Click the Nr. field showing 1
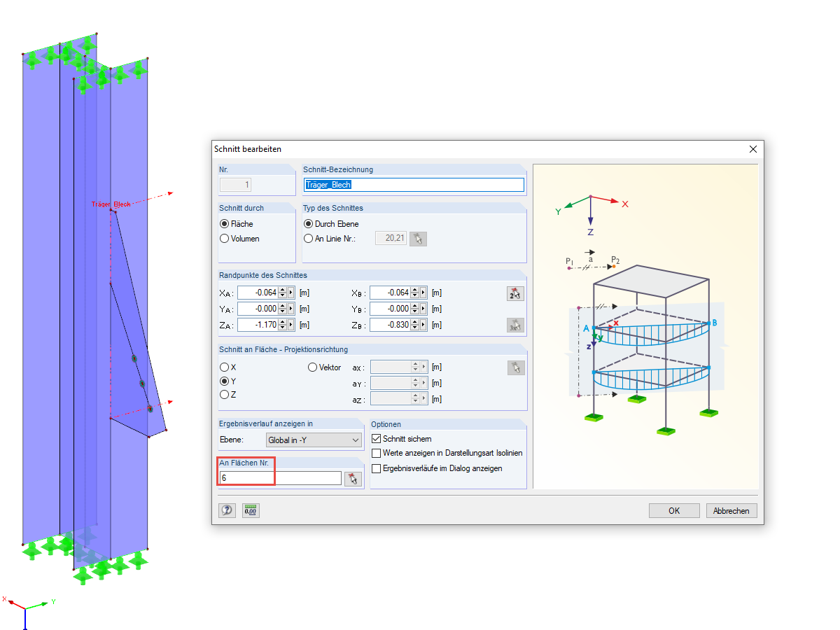 point(236,185)
